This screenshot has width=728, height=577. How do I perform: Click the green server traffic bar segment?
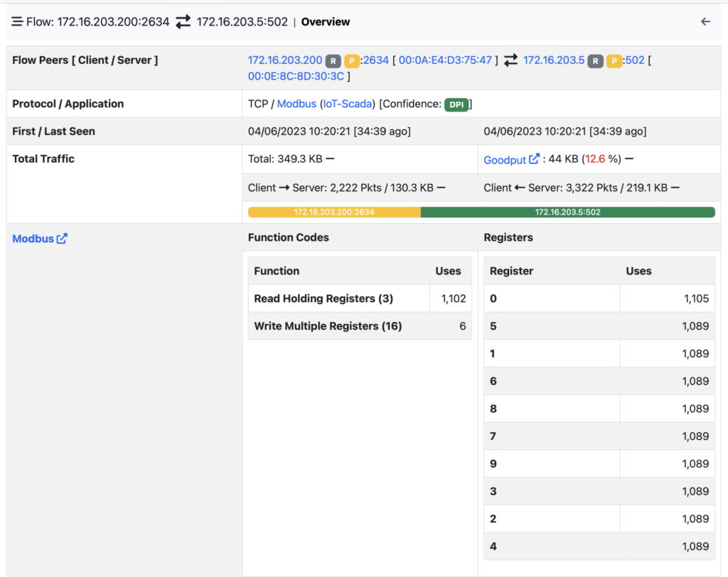[568, 212]
